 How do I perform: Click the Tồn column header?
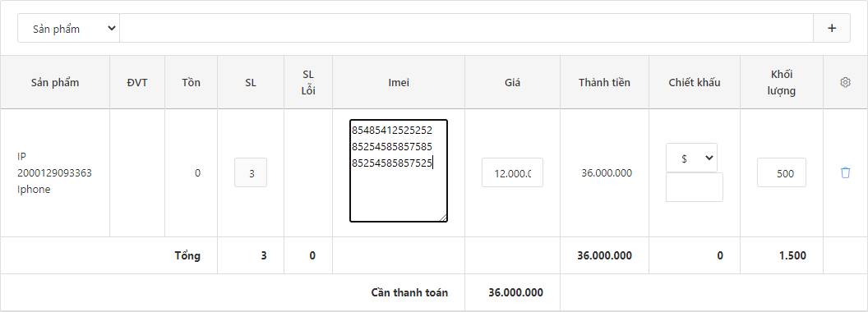click(x=191, y=82)
